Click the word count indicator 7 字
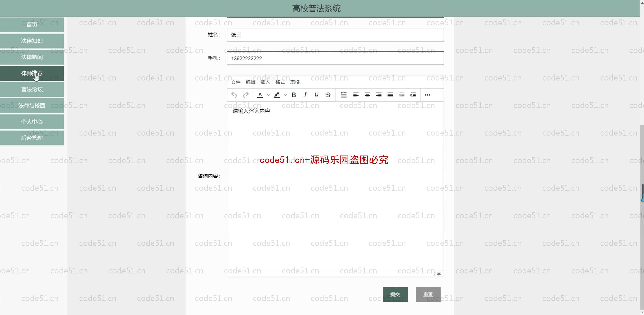This screenshot has width=644, height=315. tap(437, 274)
